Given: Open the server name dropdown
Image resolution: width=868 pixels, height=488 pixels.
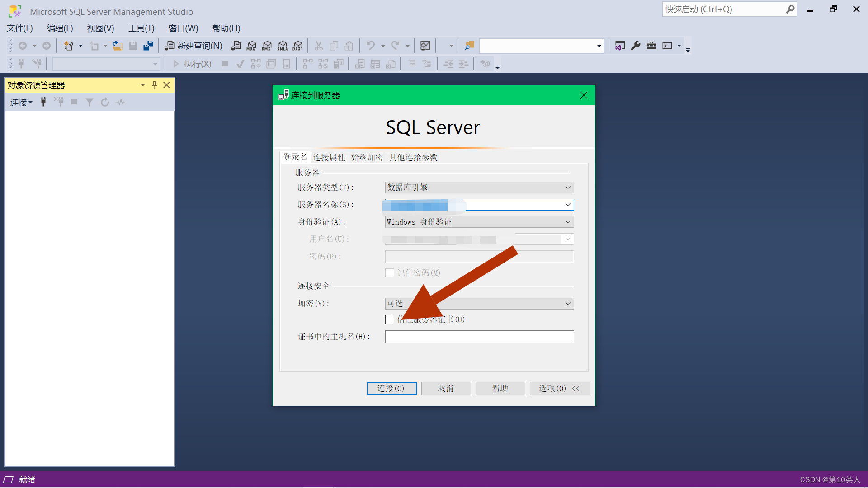Looking at the screenshot, I should point(568,205).
